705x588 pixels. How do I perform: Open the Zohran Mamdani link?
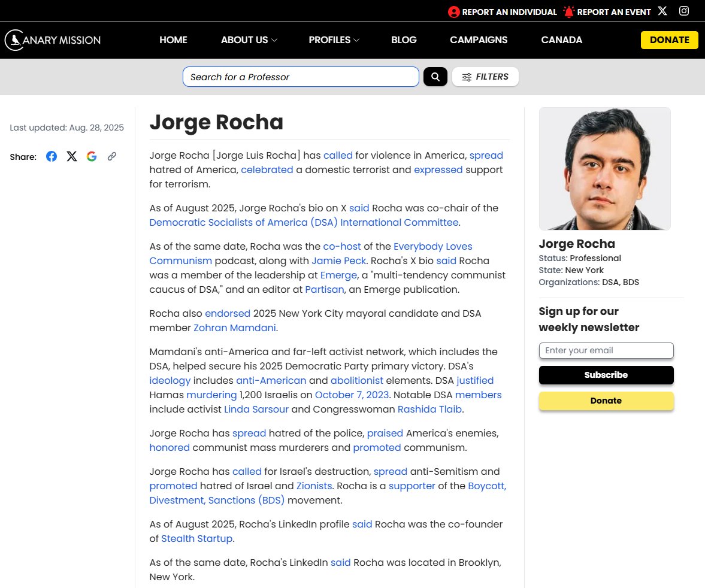(235, 328)
